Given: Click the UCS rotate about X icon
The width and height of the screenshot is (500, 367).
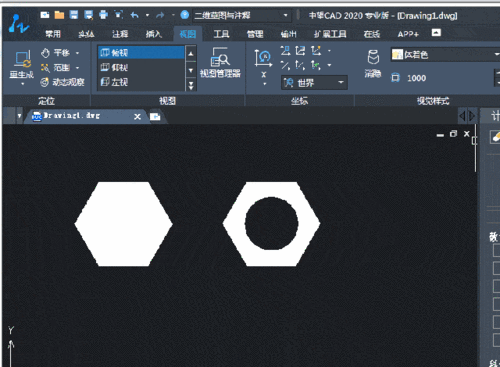Looking at the screenshot, I should coord(263,59).
